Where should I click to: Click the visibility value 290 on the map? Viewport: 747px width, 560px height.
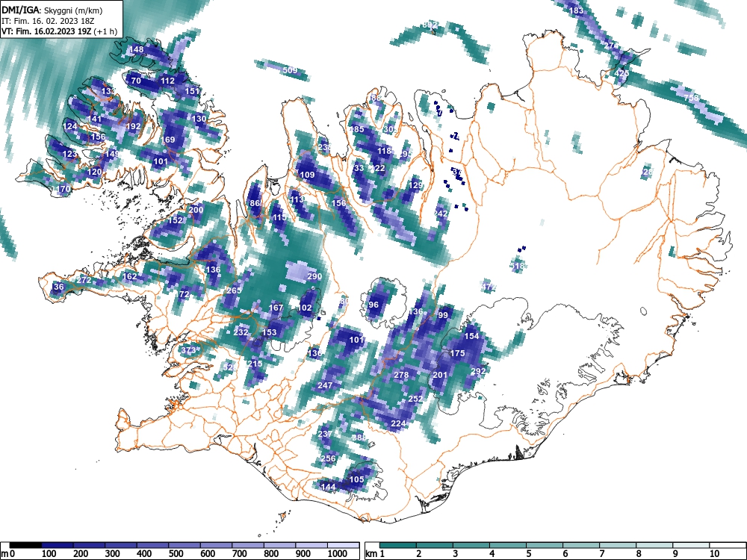(x=315, y=277)
